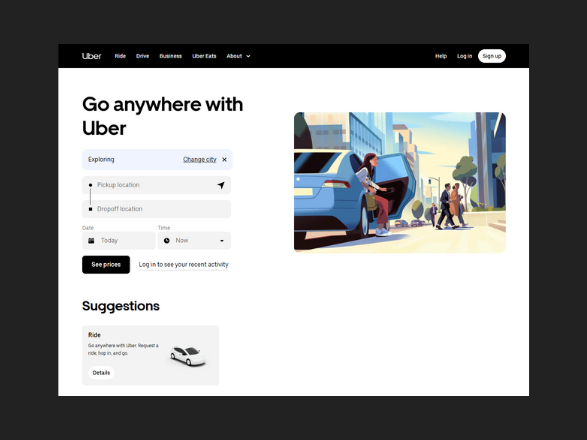Click the See prices button
587x440 pixels.
click(x=106, y=265)
